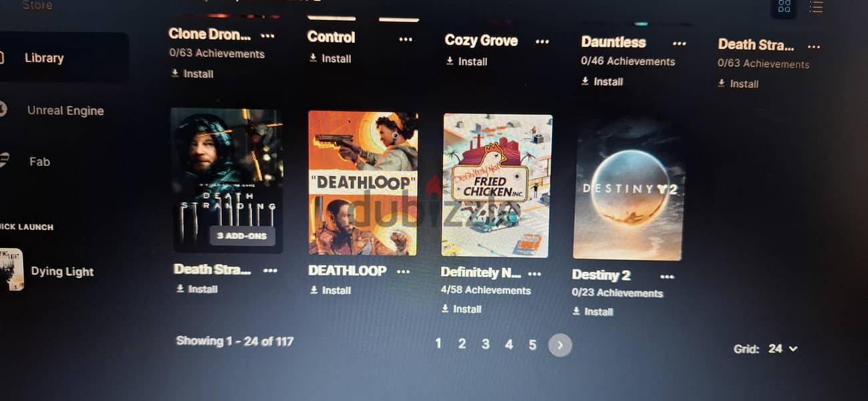Install Control
868x401 pixels.
coord(330,59)
